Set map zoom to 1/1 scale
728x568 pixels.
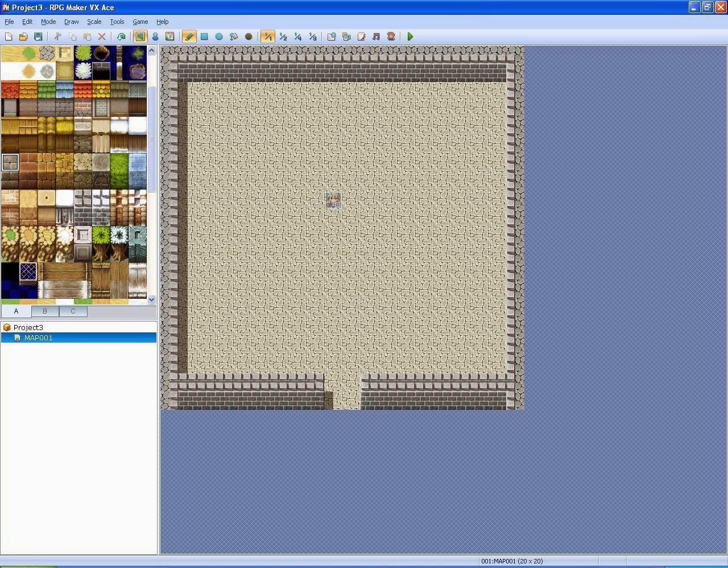click(x=268, y=36)
